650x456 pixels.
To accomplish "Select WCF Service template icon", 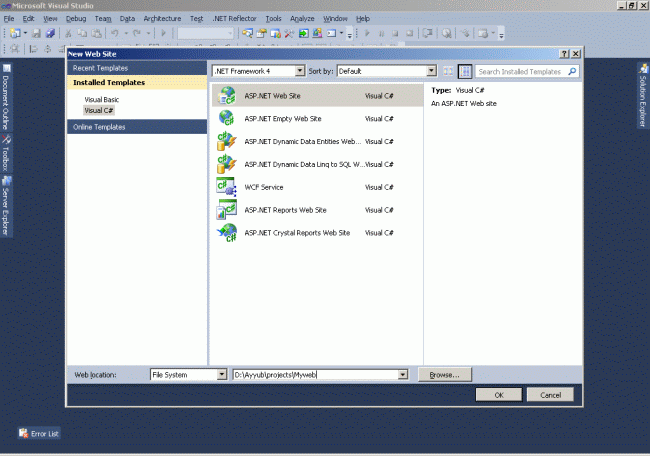I will (x=227, y=187).
